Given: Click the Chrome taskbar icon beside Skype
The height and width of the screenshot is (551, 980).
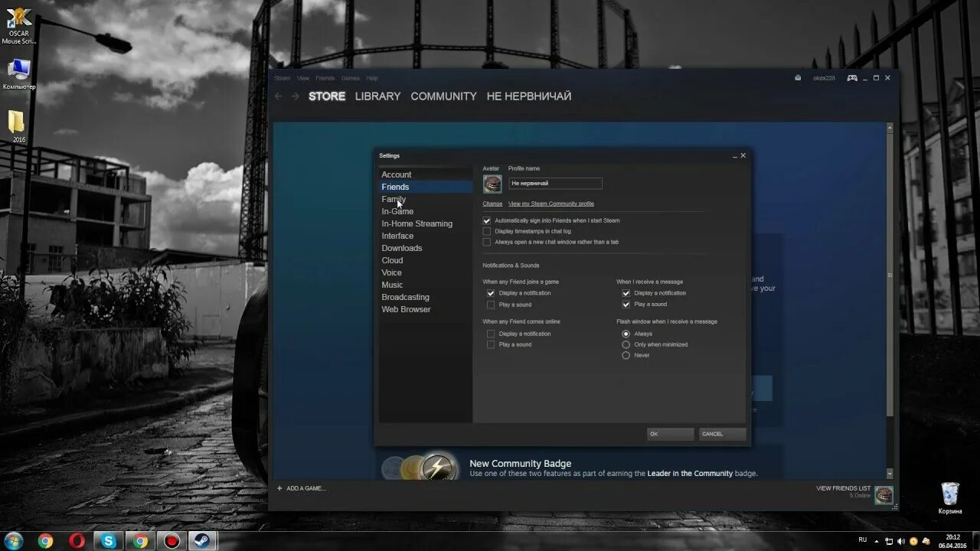Looking at the screenshot, I should 140,541.
